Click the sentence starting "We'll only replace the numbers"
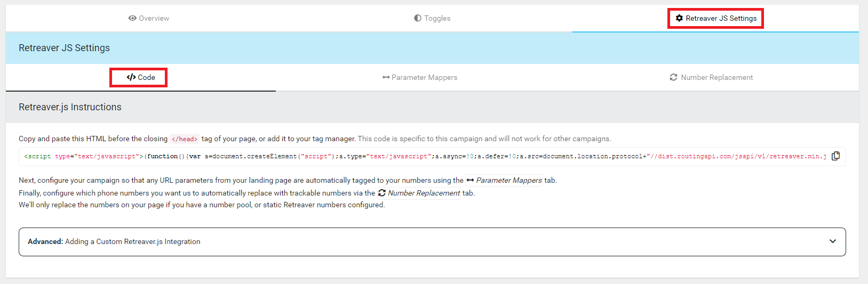Viewport: 868px width, 284px height. tap(202, 205)
